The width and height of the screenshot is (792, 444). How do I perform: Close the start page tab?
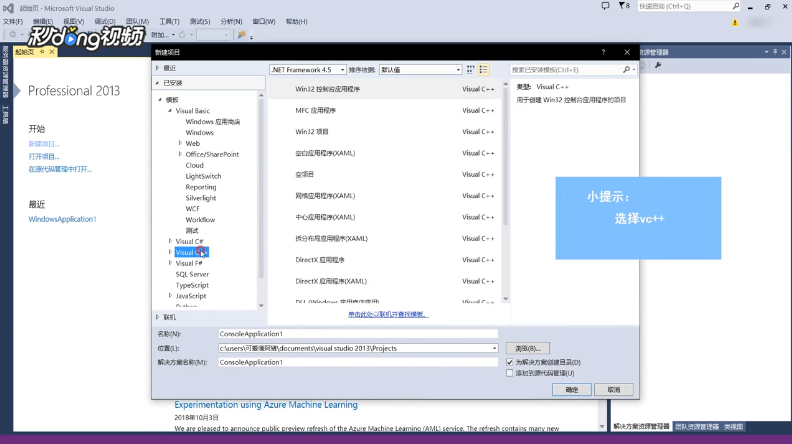(x=52, y=52)
